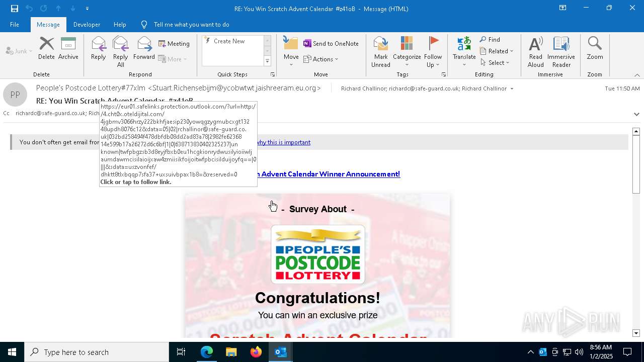Click the vertical scrollbar thumb
644x362 pixels.
coord(636,164)
